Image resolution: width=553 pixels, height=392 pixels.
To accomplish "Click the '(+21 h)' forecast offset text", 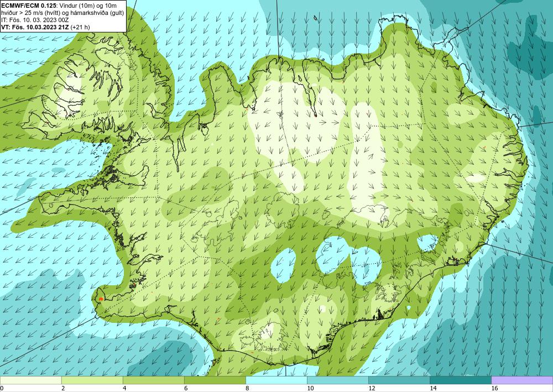I will (80, 27).
